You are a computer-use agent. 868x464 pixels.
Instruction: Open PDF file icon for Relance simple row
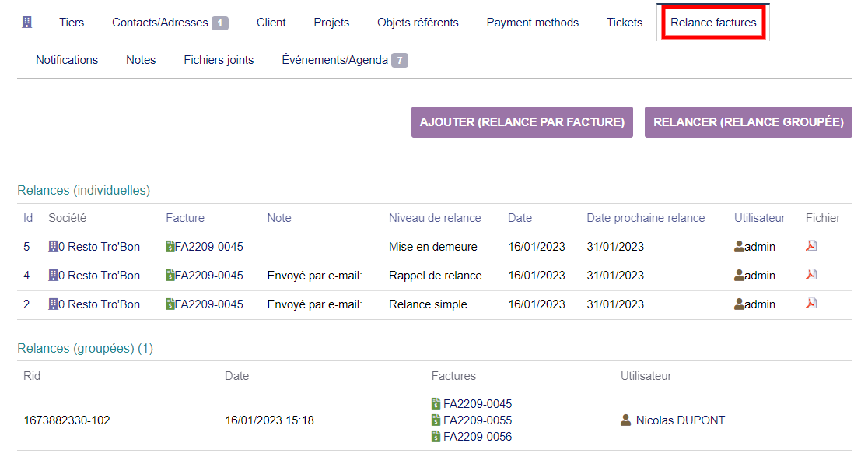tap(811, 304)
